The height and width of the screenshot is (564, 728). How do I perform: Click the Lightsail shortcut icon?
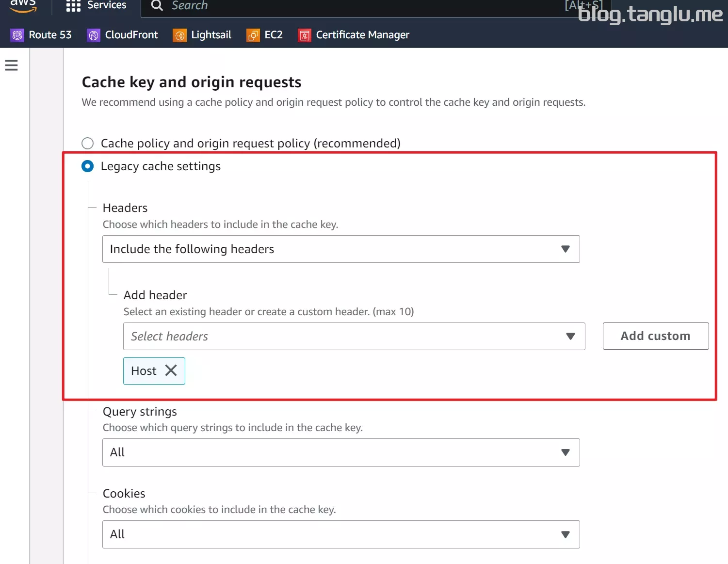tap(179, 35)
